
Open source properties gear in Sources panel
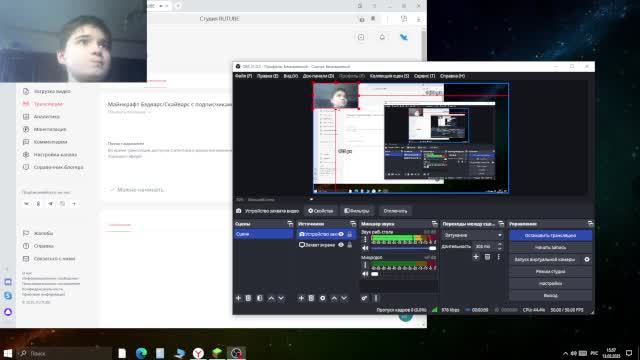click(322, 298)
